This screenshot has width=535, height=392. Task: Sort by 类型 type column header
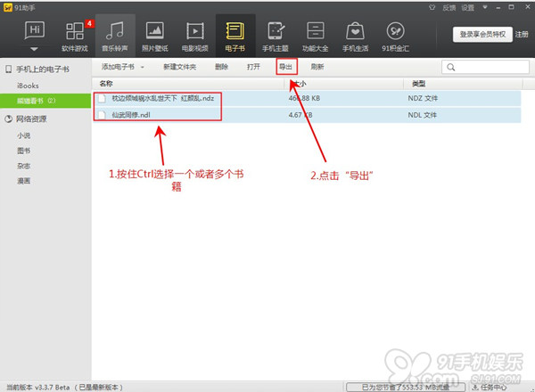419,84
